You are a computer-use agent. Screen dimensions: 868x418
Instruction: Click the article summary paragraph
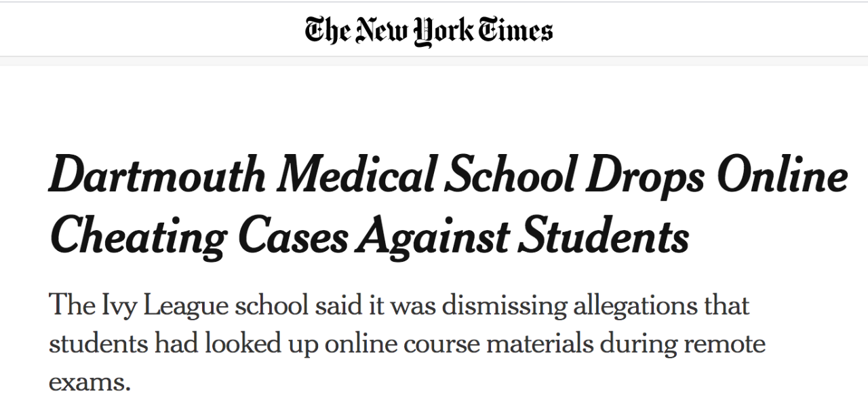[407, 343]
